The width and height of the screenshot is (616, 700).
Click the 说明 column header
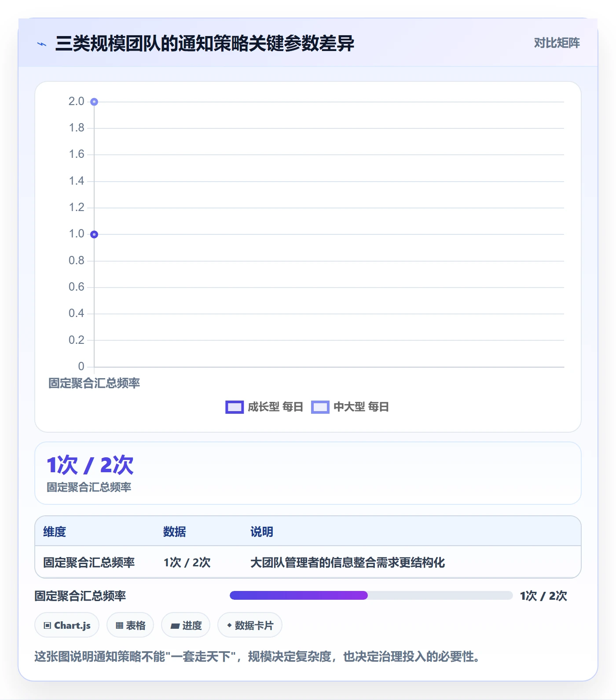[x=262, y=532]
